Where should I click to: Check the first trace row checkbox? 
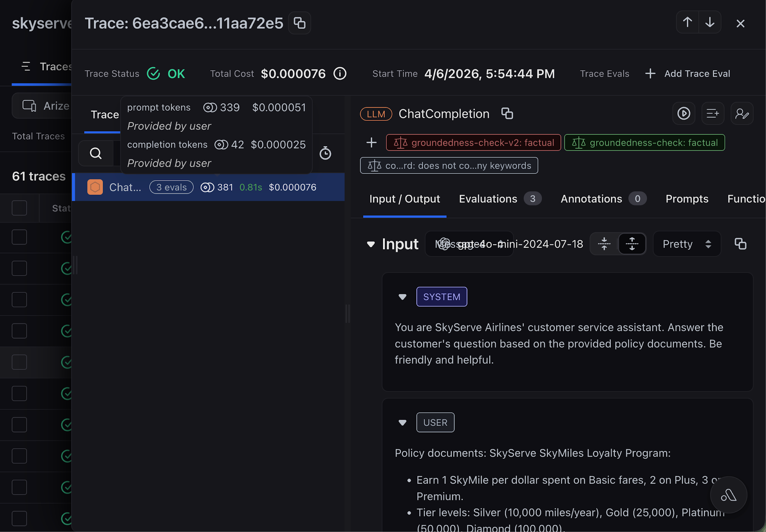(19, 237)
